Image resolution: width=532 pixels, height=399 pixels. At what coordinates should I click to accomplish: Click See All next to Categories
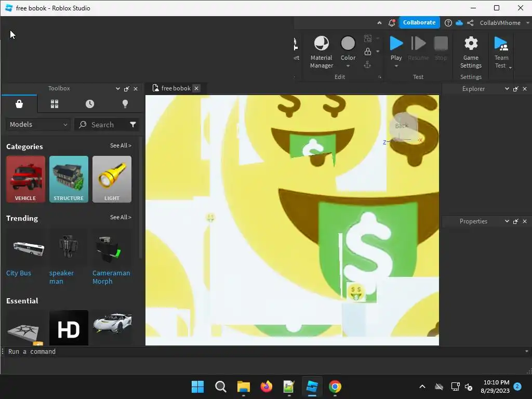(121, 145)
